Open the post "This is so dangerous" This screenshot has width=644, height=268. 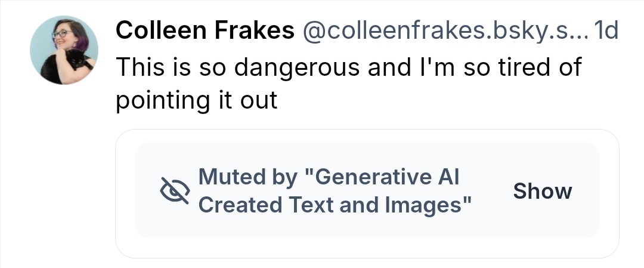[347, 67]
